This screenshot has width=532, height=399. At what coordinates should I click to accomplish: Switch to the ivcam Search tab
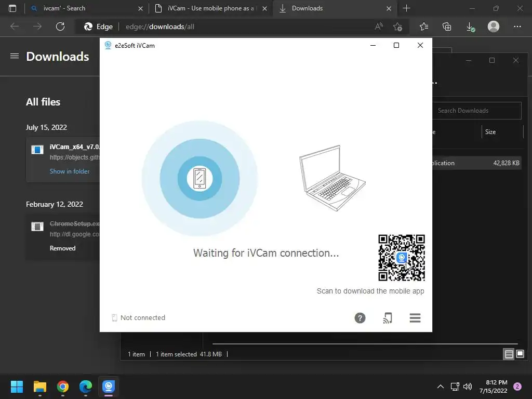tap(87, 8)
